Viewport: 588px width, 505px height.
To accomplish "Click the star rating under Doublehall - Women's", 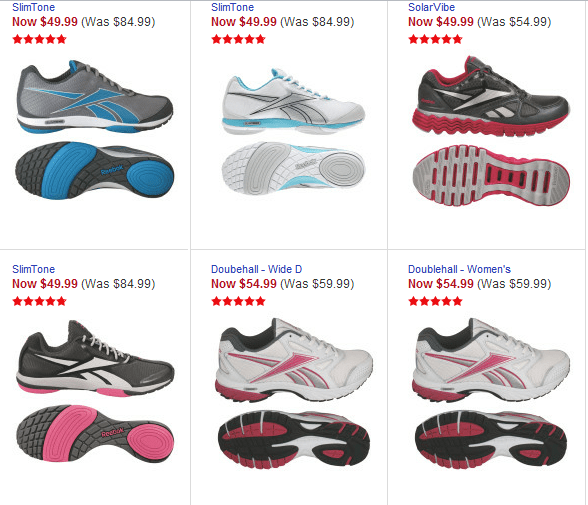I will click(x=435, y=301).
